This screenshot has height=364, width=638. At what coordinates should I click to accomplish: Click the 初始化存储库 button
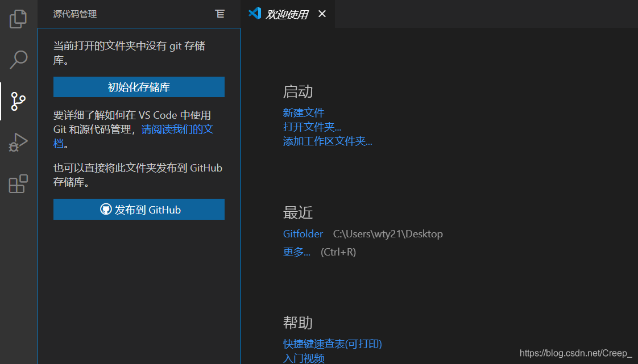pos(139,87)
